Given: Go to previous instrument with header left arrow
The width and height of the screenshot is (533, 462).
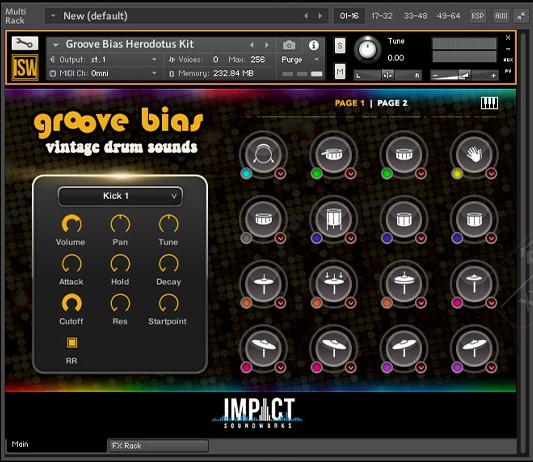Looking at the screenshot, I should pyautogui.click(x=252, y=45).
